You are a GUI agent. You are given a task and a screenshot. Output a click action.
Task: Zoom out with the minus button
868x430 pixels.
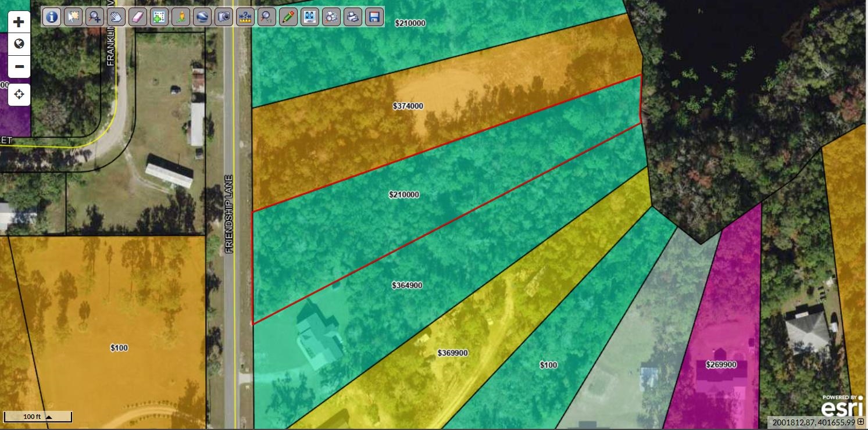[19, 67]
